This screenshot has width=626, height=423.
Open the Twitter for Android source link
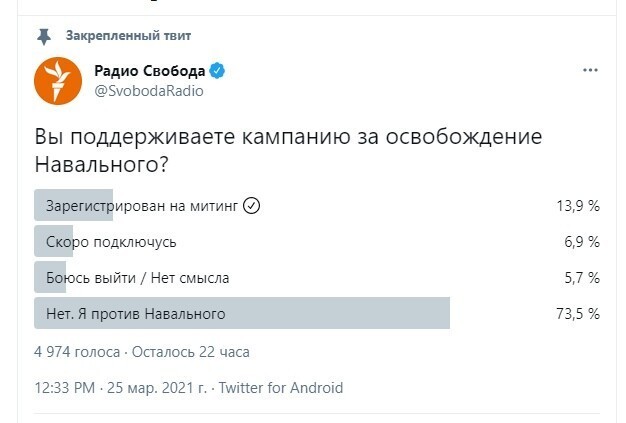tap(281, 388)
